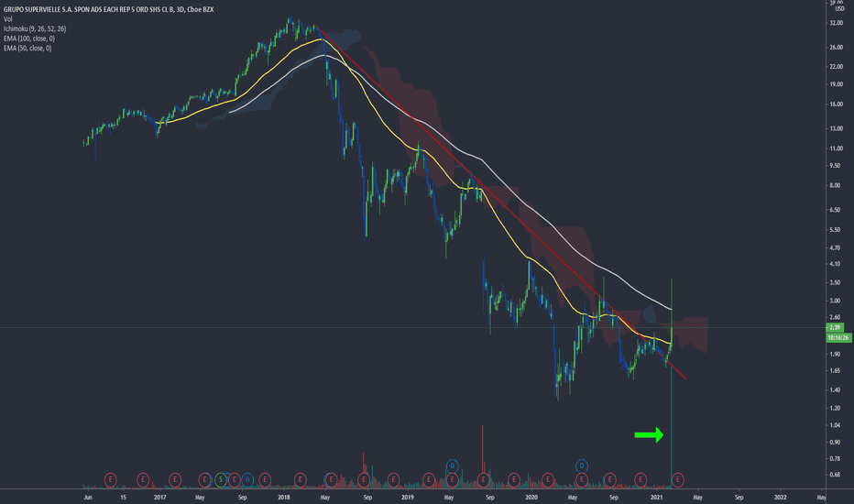
Task: Open the earnings marker just after 2019 label
Action: (x=429, y=480)
